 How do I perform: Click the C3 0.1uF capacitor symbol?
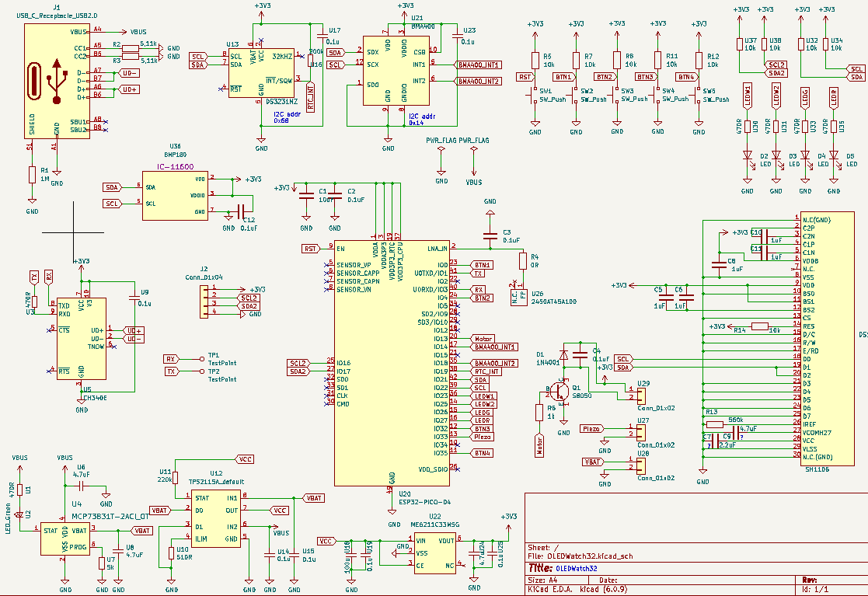tap(490, 236)
